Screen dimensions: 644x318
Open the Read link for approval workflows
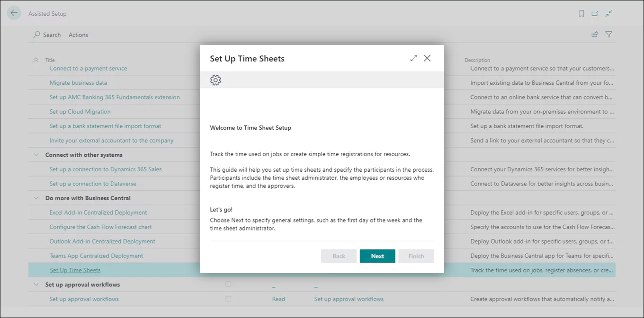[278, 299]
